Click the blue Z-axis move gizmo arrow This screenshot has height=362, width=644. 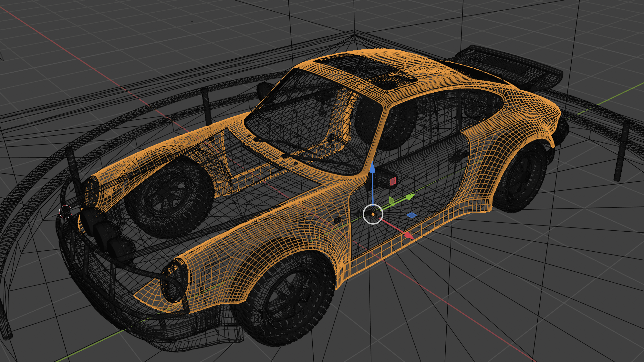point(372,167)
